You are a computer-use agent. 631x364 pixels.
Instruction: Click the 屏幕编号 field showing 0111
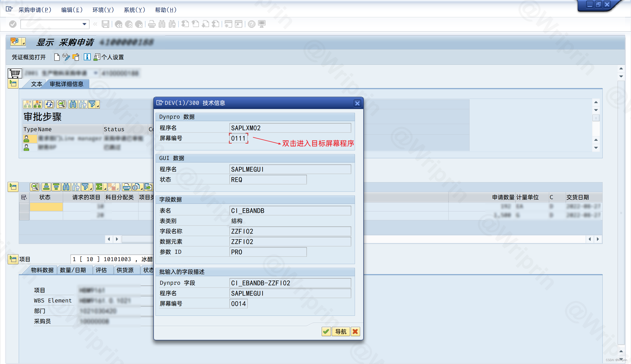pos(238,138)
